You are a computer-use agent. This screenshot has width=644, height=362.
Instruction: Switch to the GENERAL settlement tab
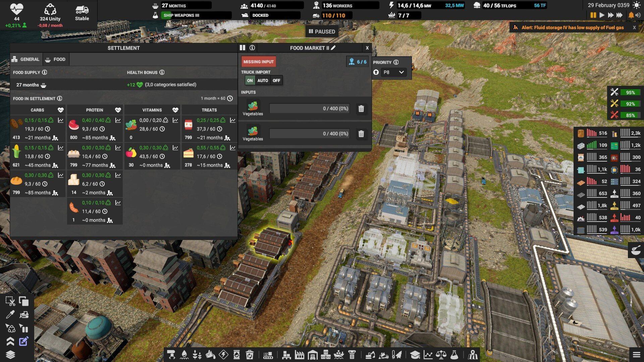pyautogui.click(x=26, y=59)
